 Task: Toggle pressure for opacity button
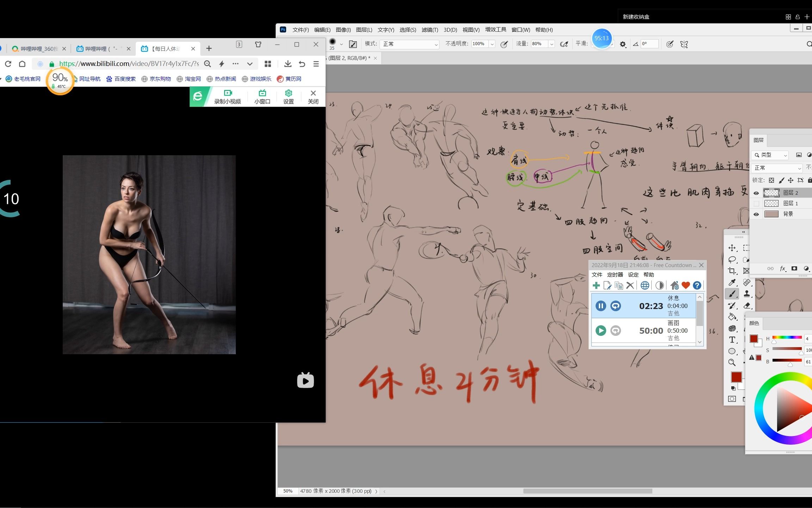[504, 44]
